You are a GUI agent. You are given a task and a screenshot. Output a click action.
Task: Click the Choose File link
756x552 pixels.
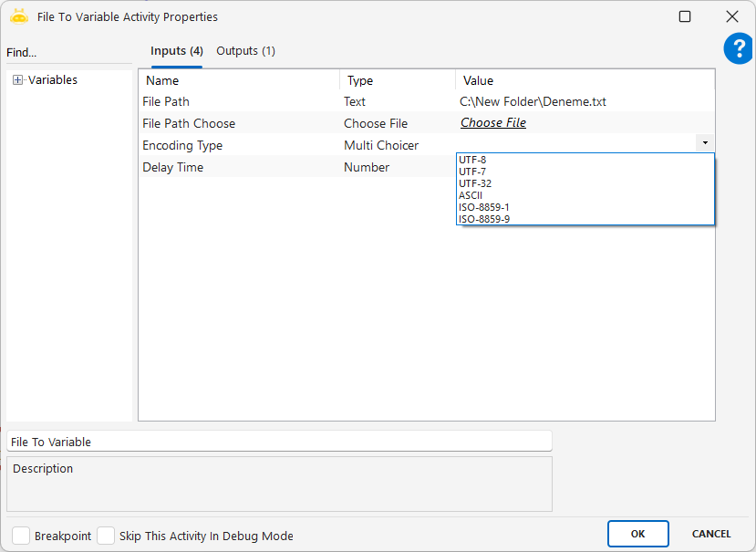[493, 123]
